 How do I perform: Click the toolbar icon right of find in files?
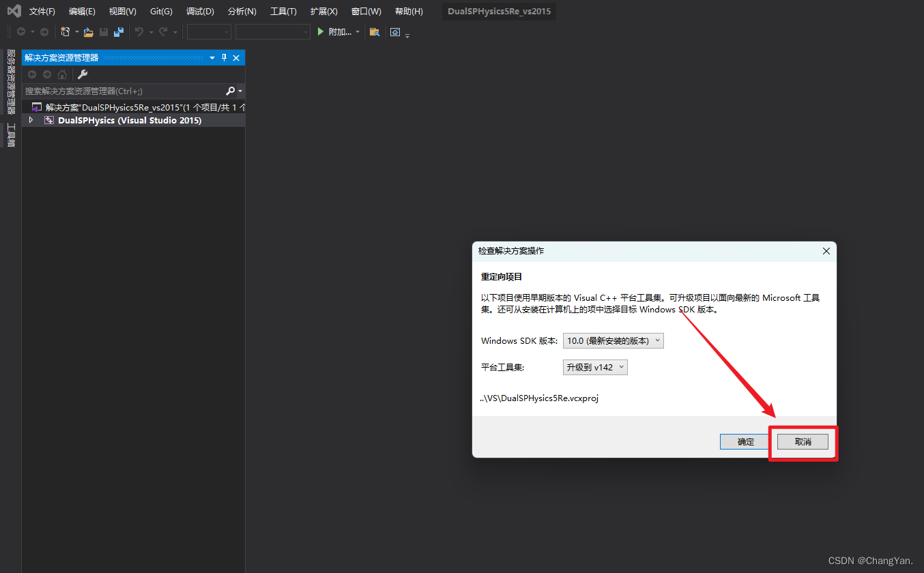click(x=395, y=32)
